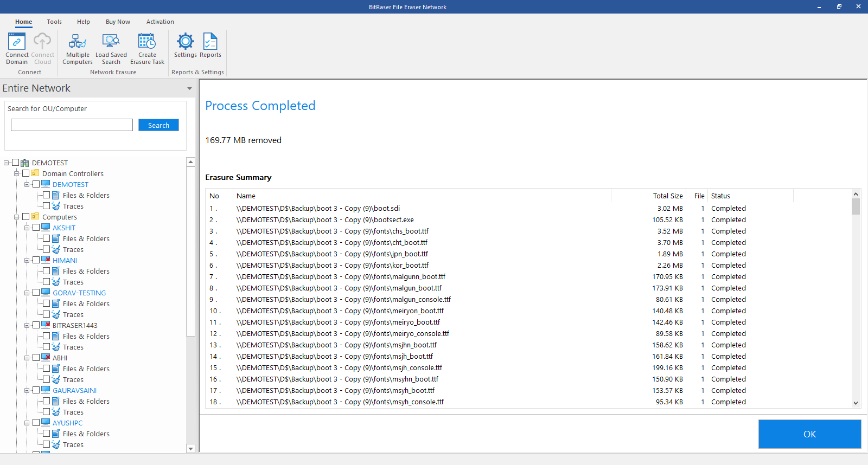Click the tree panel scroll down arrow
Image resolution: width=868 pixels, height=465 pixels.
coord(190,448)
